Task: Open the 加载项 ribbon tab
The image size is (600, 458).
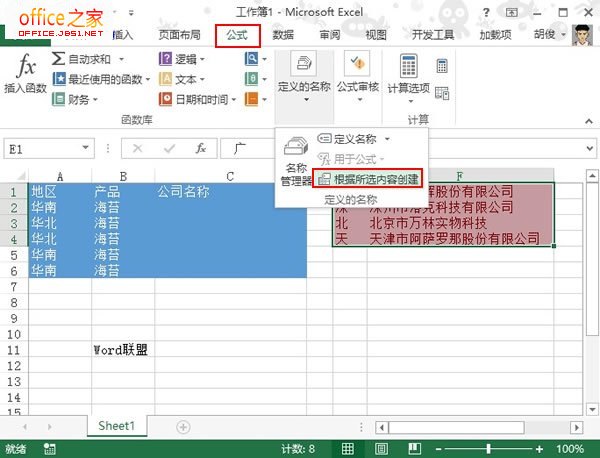Action: [496, 35]
